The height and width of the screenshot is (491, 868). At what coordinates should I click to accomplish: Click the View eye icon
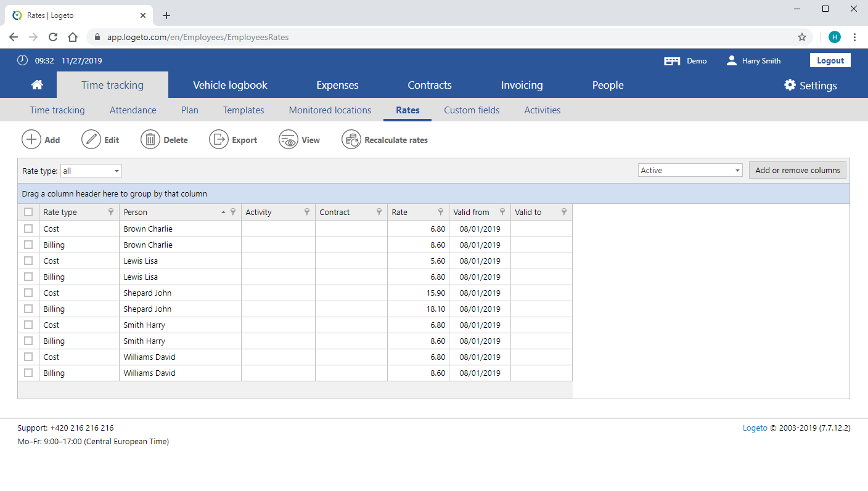(x=289, y=140)
